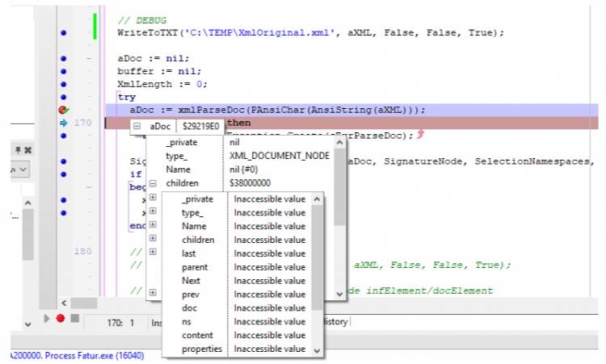Click left panel scrollbar down arrow
Viewport: 606px width, 364px height.
(27, 324)
